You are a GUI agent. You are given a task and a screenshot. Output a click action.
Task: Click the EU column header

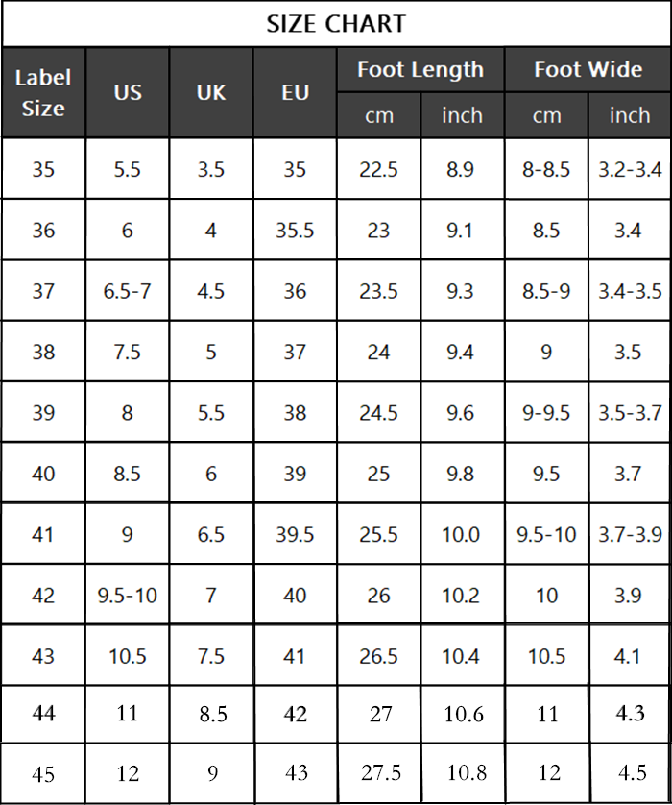[x=295, y=93]
